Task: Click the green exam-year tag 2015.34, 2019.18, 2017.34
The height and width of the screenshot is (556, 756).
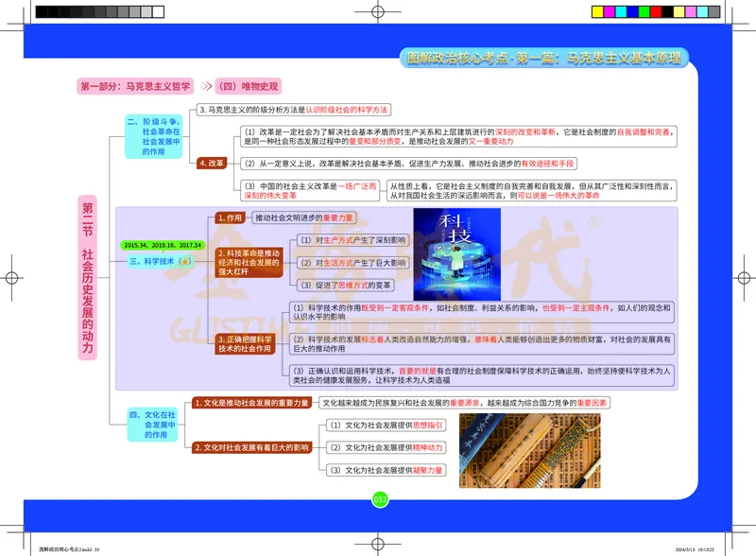Action: click(x=163, y=246)
